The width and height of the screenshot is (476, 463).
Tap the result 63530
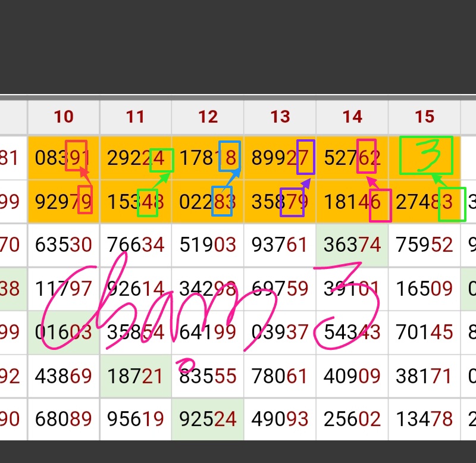point(64,245)
